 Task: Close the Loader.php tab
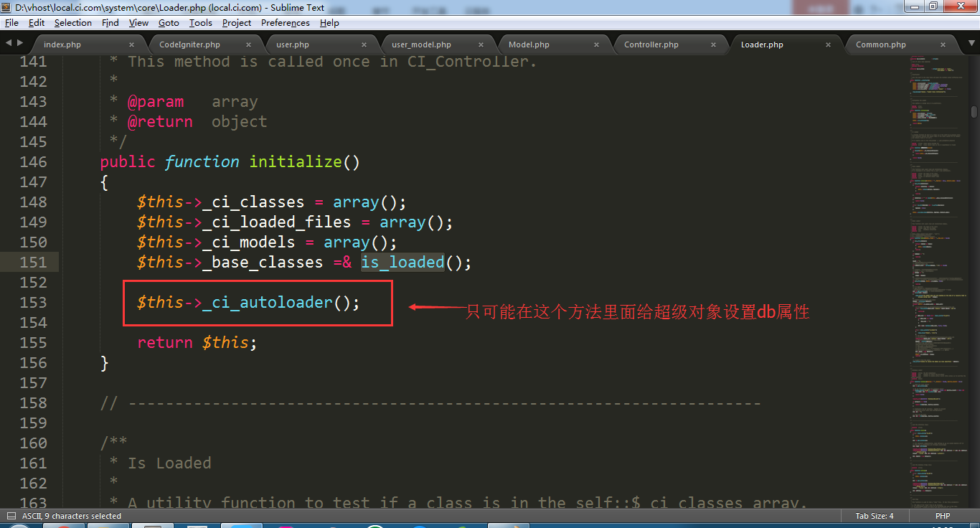tap(828, 44)
